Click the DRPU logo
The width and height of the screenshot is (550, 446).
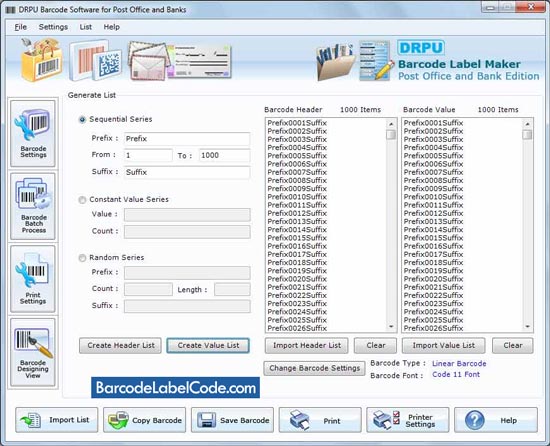pos(421,48)
